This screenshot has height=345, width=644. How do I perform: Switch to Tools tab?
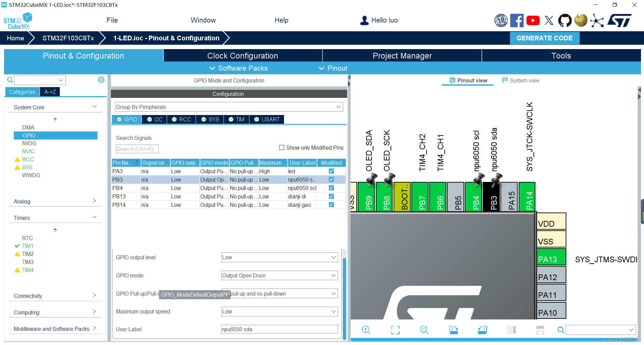tap(561, 55)
